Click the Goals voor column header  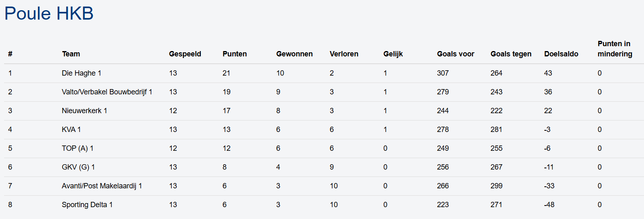pyautogui.click(x=455, y=54)
